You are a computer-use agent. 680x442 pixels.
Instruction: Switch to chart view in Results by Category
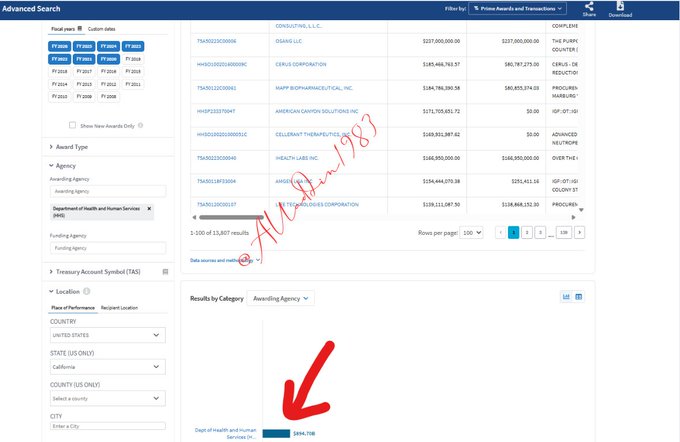click(566, 297)
